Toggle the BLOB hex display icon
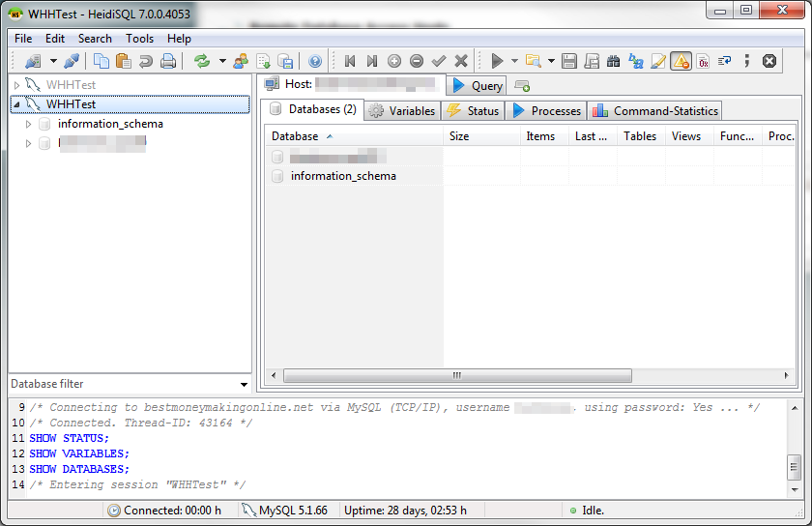812x526 pixels. [x=703, y=61]
